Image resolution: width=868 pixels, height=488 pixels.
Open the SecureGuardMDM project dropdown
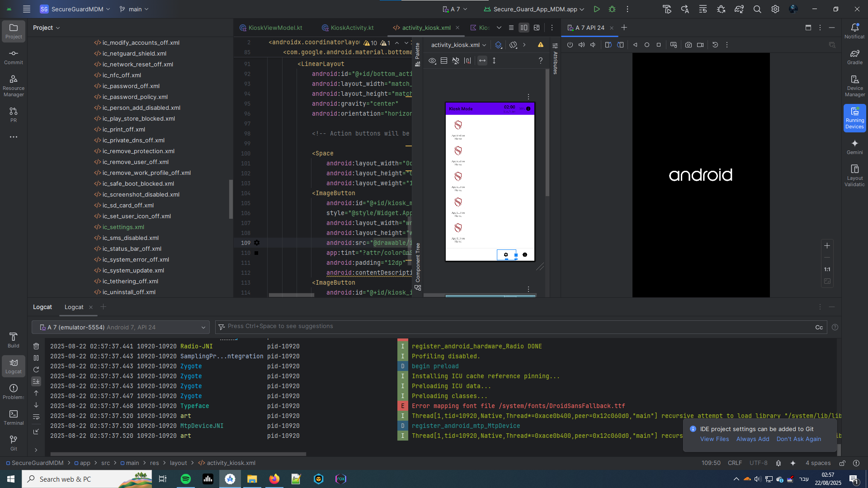click(75, 9)
